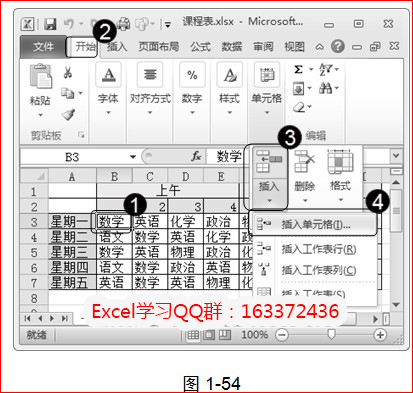Open the 文件 tab
This screenshot has height=393, width=413.
(43, 47)
